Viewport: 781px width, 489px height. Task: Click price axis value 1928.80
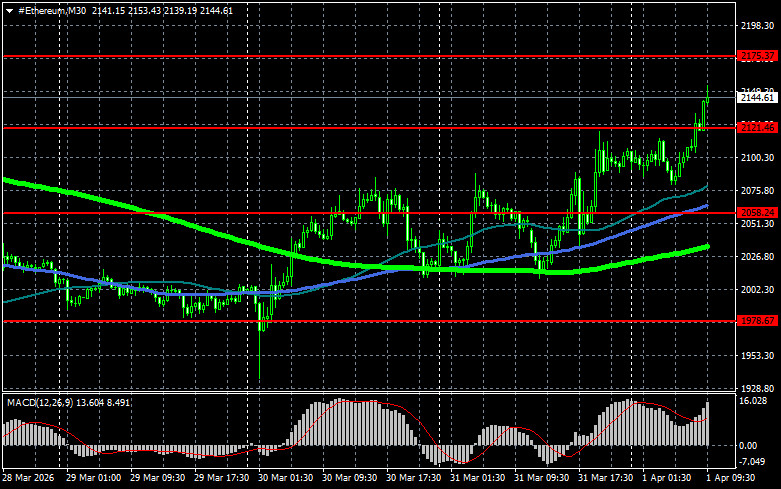[757, 388]
